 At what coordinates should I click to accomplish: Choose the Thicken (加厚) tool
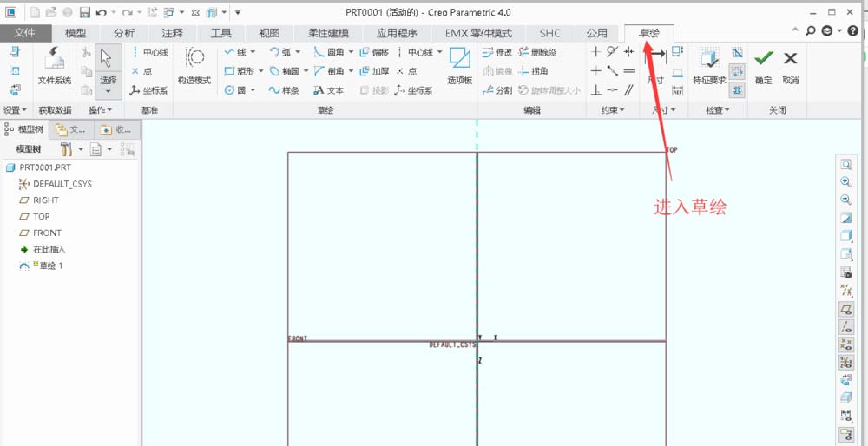(373, 71)
